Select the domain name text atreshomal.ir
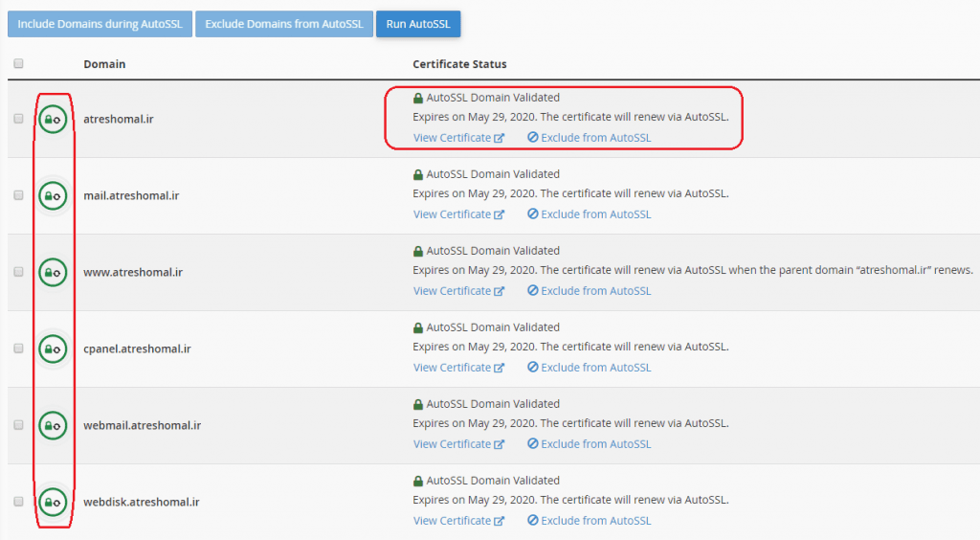 click(x=119, y=119)
